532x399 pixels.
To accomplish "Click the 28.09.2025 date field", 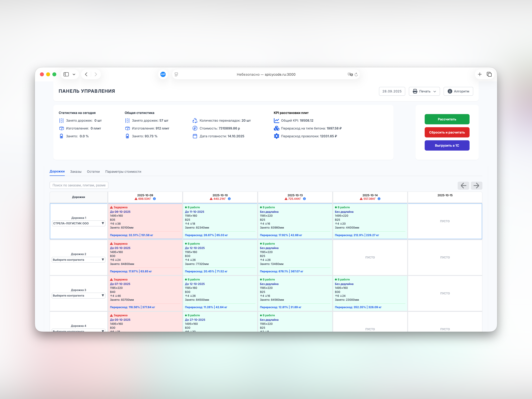I will click(x=392, y=91).
